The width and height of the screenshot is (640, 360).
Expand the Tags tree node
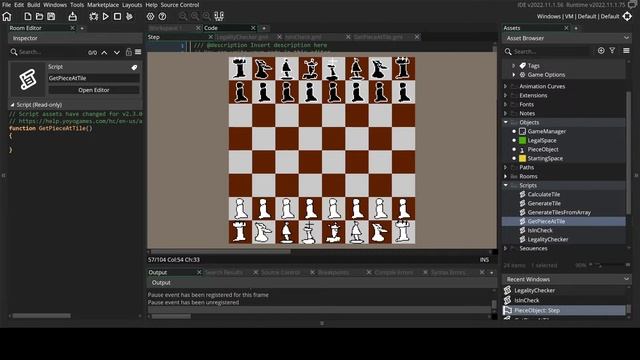tap(513, 66)
